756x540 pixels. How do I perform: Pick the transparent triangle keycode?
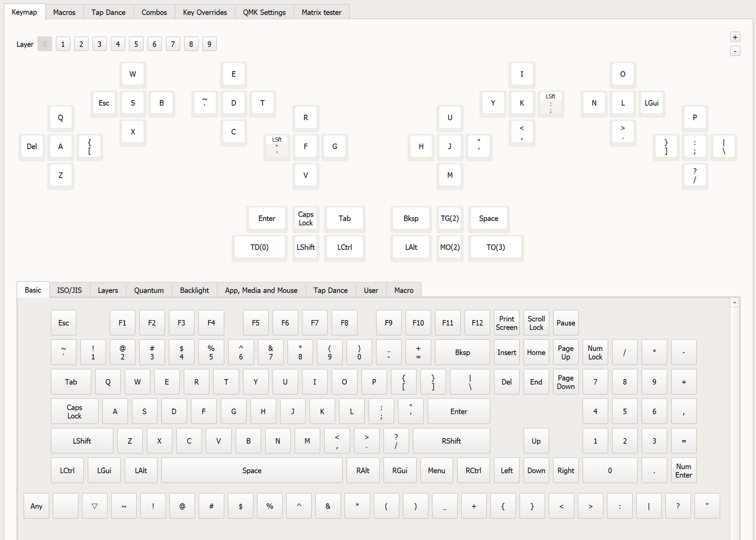coord(95,506)
